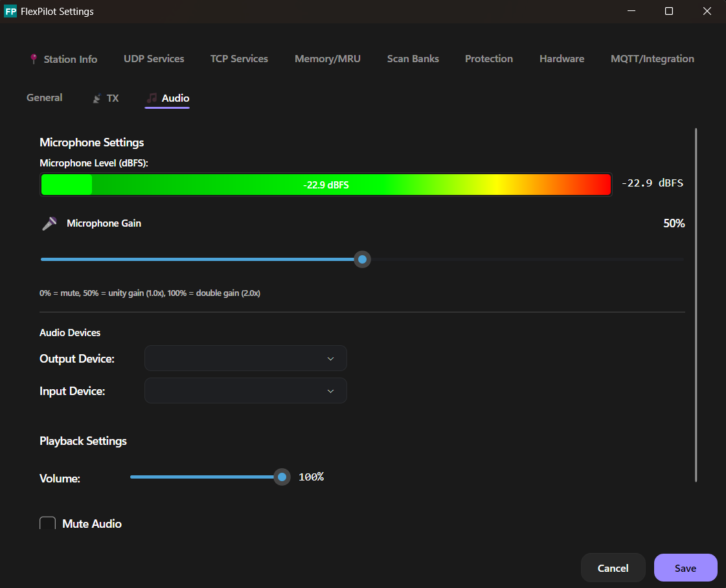Maximize the FlexPilot Settings window

669,12
